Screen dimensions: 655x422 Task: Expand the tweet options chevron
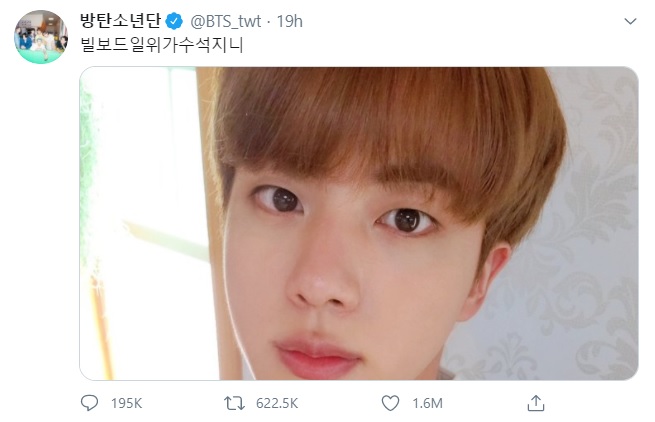coord(630,20)
